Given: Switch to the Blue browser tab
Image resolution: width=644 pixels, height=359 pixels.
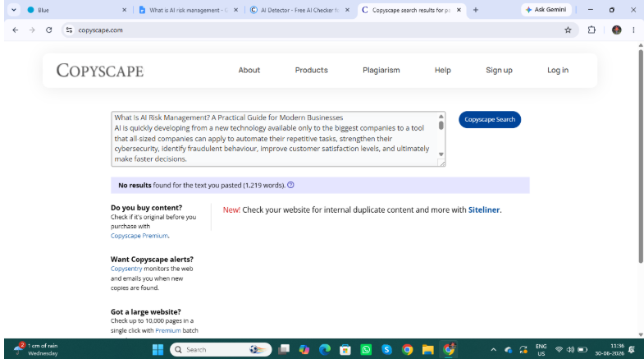Looking at the screenshot, I should [76, 10].
